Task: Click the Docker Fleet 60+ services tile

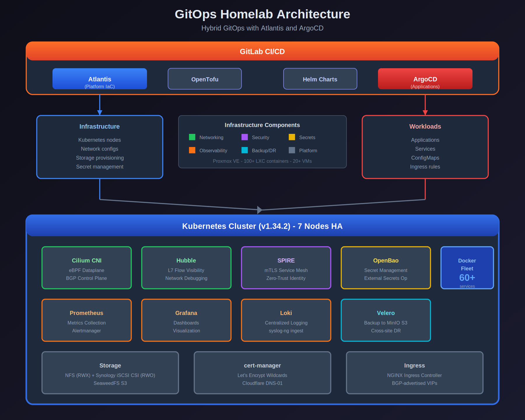Action: click(467, 267)
